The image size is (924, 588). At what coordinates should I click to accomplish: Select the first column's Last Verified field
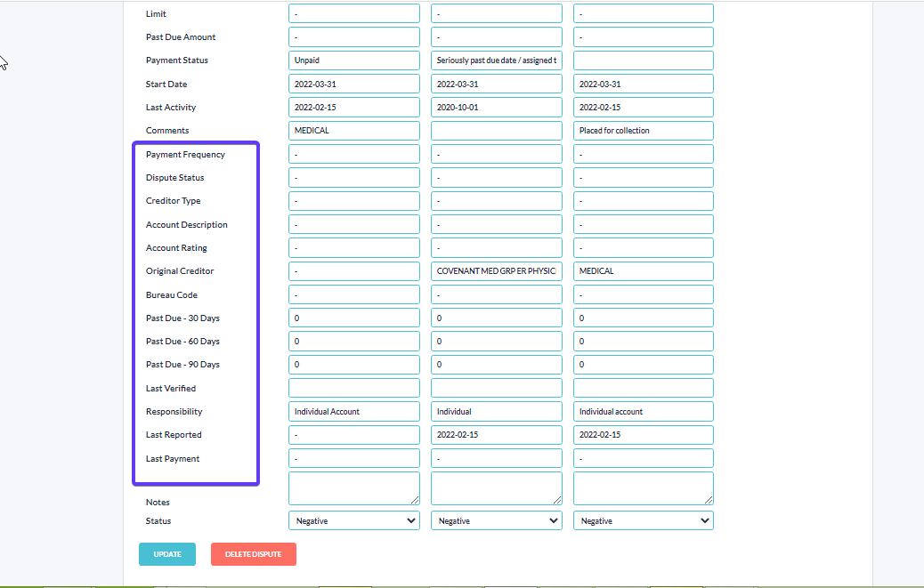353,388
